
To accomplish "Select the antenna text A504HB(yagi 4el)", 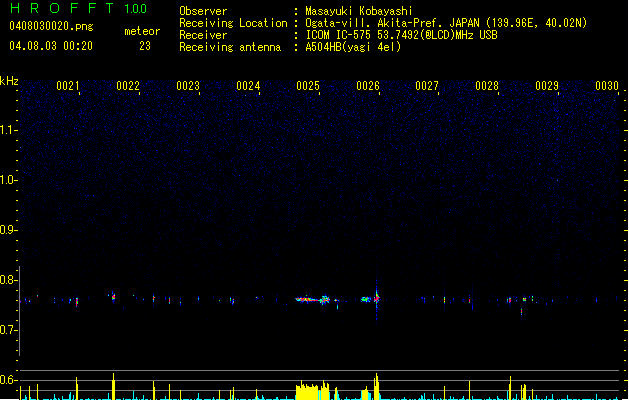I will [x=353, y=47].
